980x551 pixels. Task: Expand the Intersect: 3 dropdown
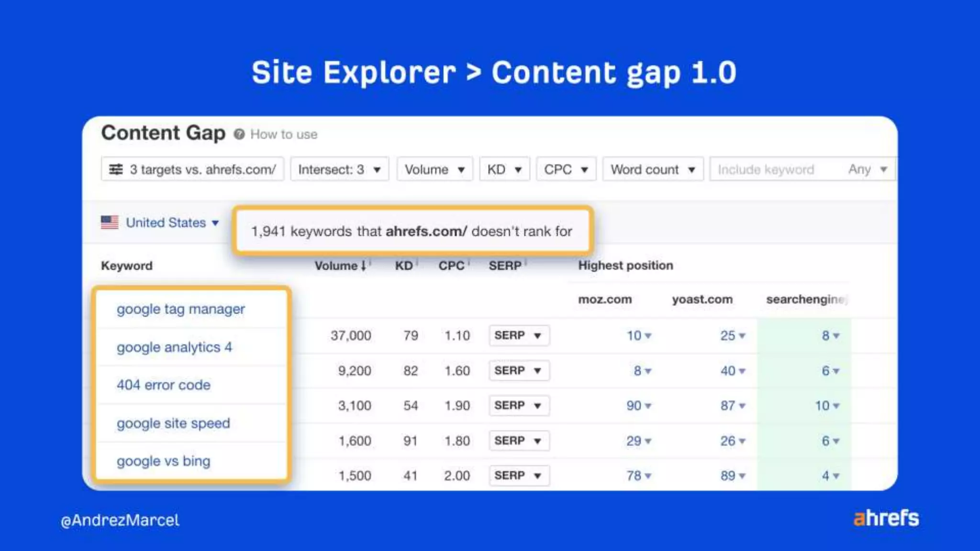(x=339, y=169)
